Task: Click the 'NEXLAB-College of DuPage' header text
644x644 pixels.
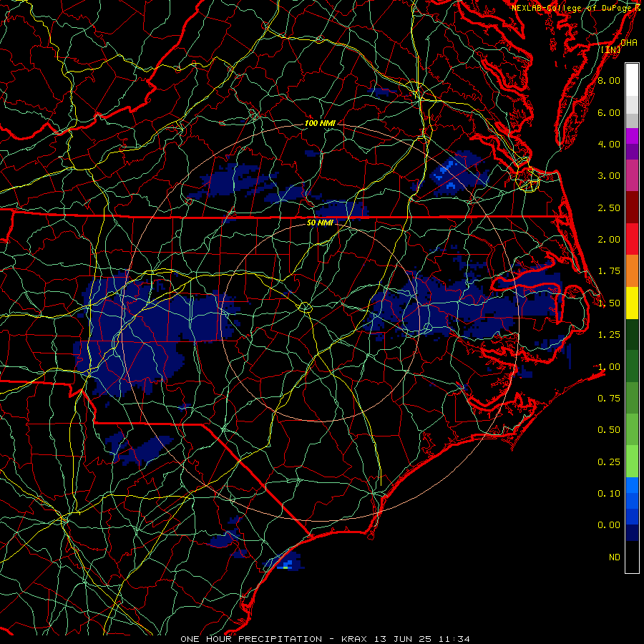Action: (x=572, y=8)
